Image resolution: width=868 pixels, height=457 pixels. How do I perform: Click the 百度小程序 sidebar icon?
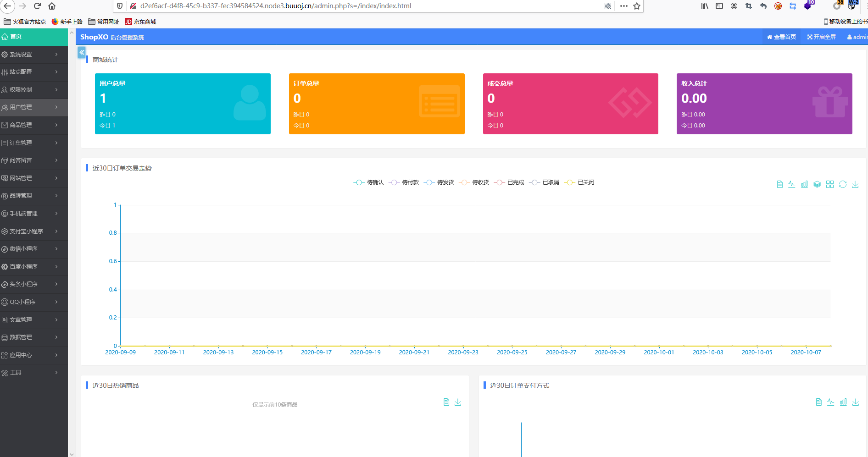click(x=5, y=267)
